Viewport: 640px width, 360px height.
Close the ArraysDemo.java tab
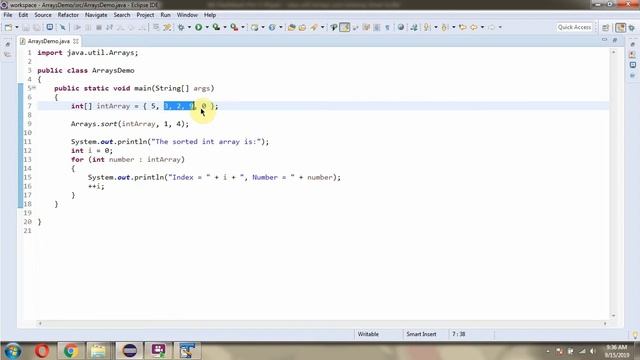click(x=76, y=41)
